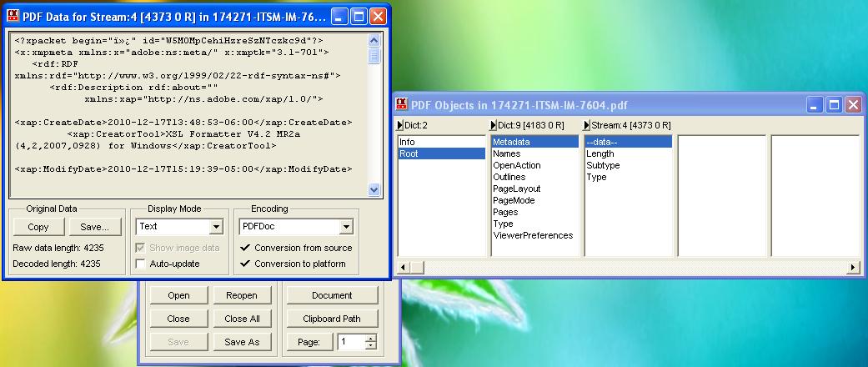The height and width of the screenshot is (367, 868).
Task: Decrement the page number stepper
Action: tap(371, 345)
